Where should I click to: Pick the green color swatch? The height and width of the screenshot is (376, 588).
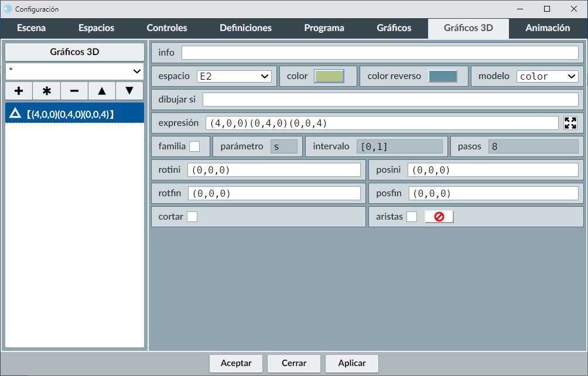click(329, 76)
